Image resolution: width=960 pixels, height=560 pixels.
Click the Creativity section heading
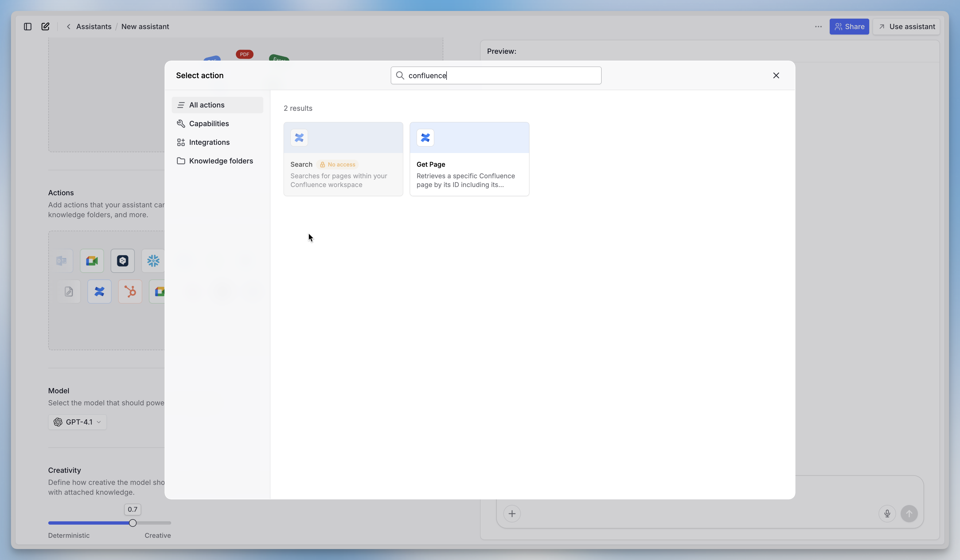pos(64,471)
